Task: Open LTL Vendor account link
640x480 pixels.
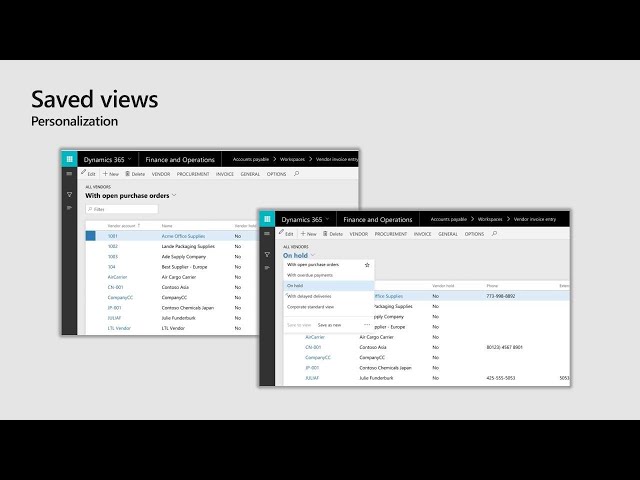Action: coord(119,328)
